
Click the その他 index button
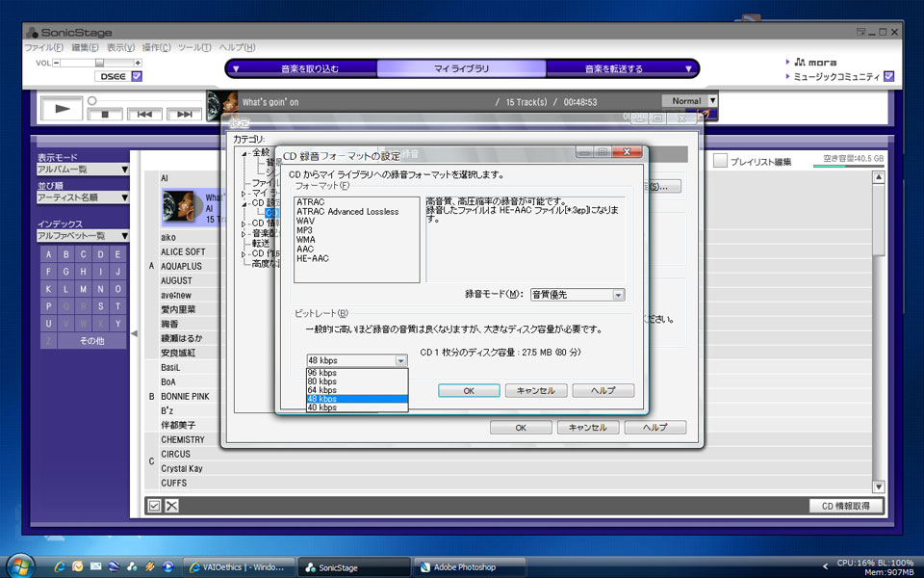(92, 341)
